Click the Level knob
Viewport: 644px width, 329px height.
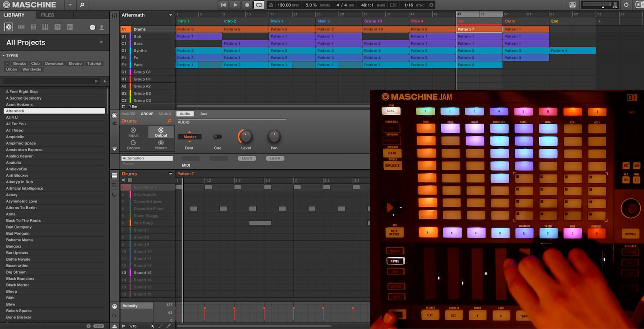pyautogui.click(x=246, y=137)
